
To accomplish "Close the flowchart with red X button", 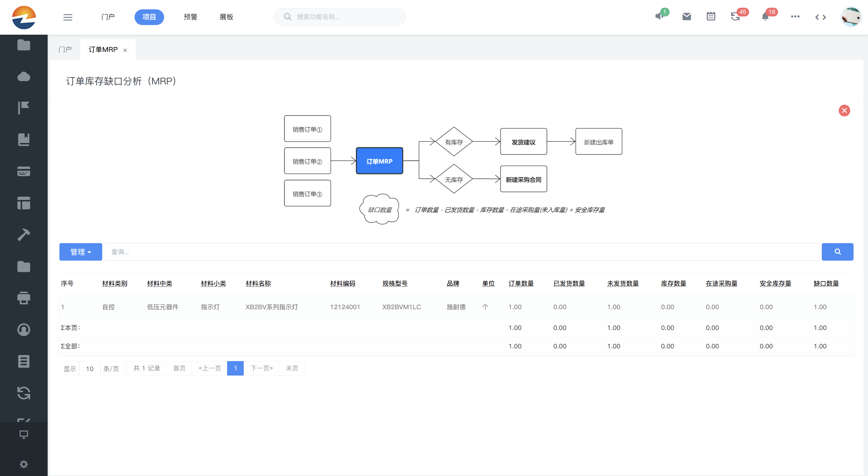I will tap(844, 111).
